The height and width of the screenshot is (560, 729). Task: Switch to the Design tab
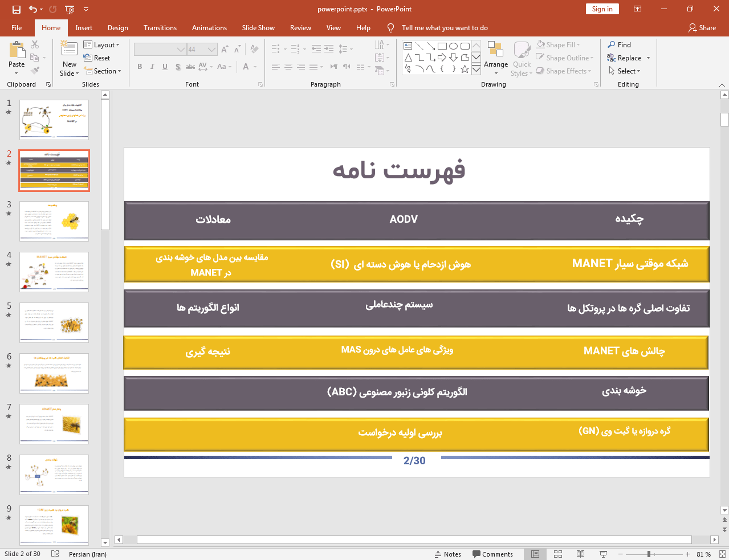[x=117, y=28]
